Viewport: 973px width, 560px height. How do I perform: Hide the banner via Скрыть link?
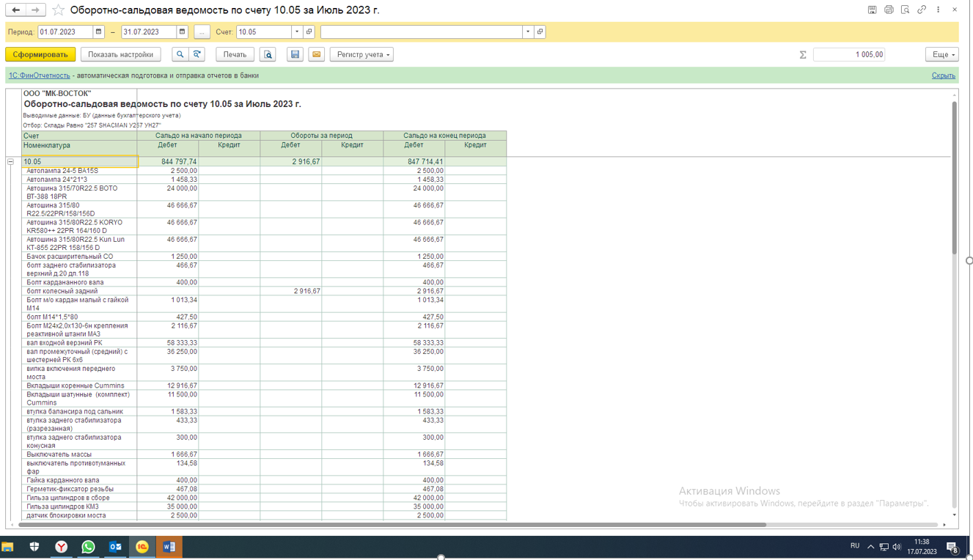click(x=943, y=75)
